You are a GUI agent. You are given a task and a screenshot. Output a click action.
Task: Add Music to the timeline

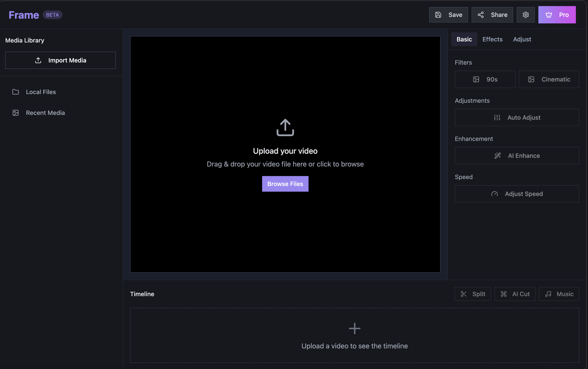click(559, 294)
